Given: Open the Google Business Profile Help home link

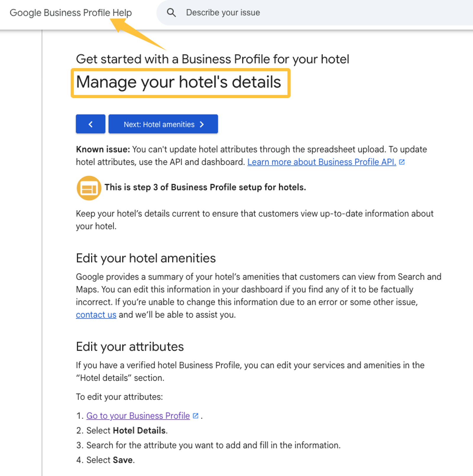Looking at the screenshot, I should 71,13.
